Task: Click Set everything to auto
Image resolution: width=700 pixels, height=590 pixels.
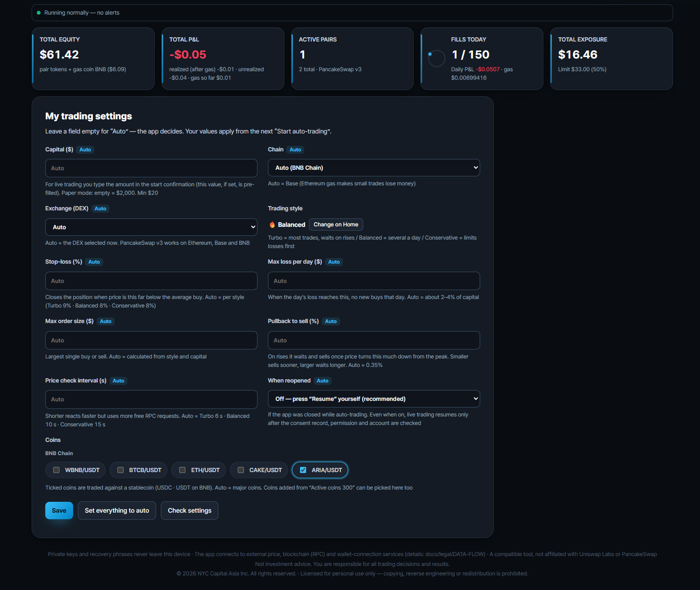Action: [117, 510]
